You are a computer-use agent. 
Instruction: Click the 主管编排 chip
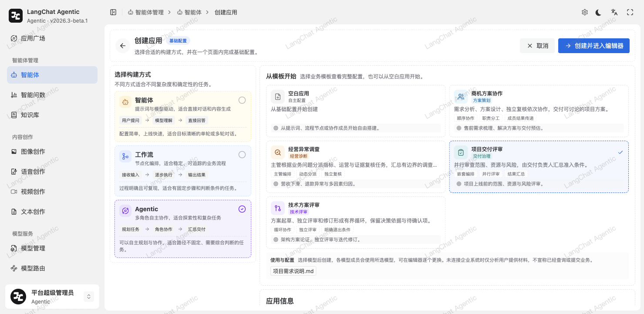[x=283, y=174]
